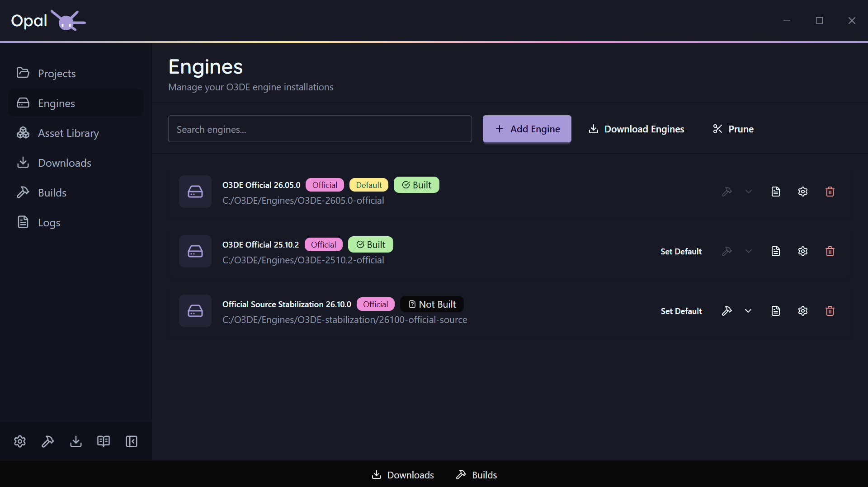Expand build options chevron for O3DE Official 25.10.2
868x487 pixels.
(x=749, y=251)
